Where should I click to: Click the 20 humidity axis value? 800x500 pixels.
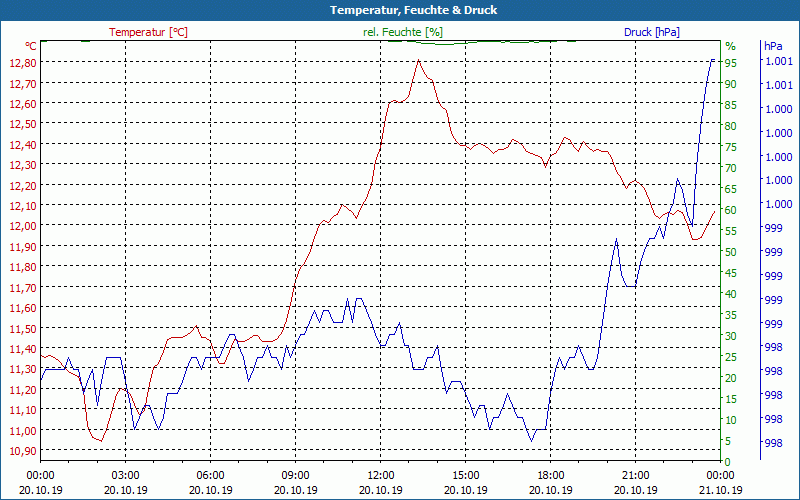731,378
